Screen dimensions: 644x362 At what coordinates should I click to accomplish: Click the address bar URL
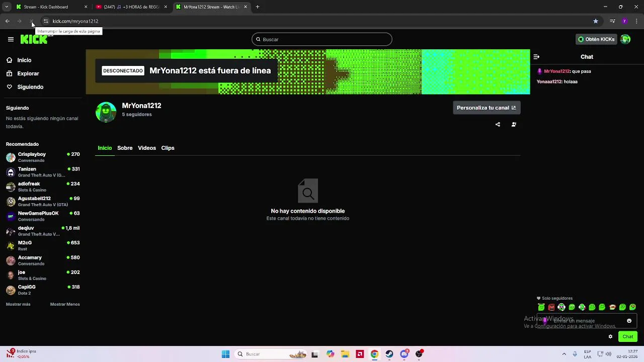(75, 21)
